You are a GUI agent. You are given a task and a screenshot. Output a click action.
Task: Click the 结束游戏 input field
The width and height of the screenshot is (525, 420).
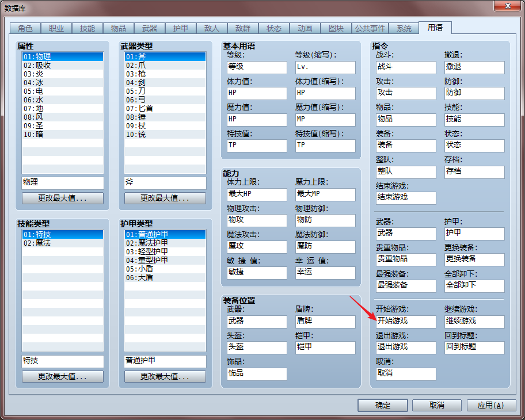coord(406,198)
